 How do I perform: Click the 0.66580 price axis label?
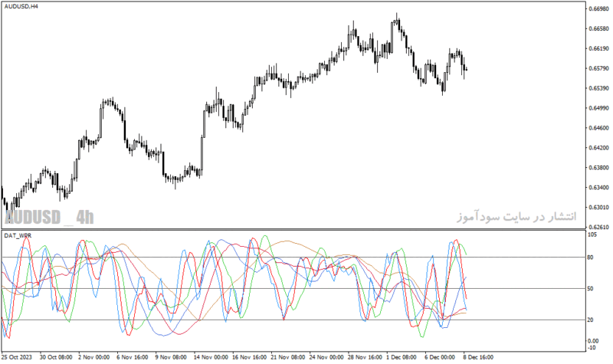[598, 28]
